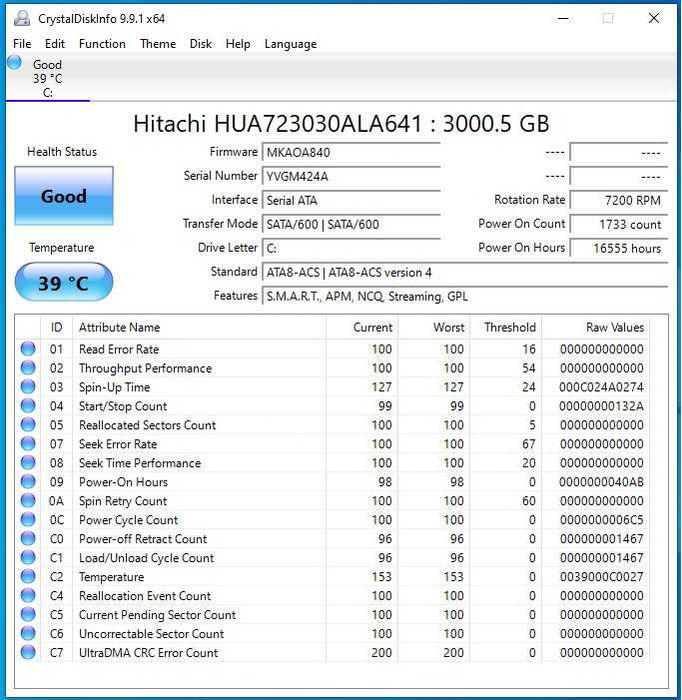Screen dimensions: 682x700
Task: Select the C: drive tab showing Good 39 °C
Action: tap(47, 78)
